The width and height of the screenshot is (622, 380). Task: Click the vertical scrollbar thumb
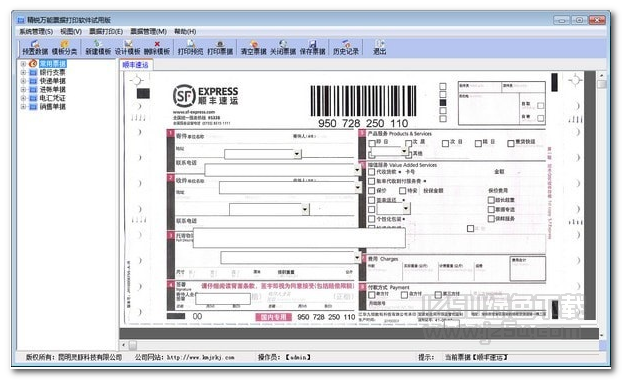click(602, 84)
